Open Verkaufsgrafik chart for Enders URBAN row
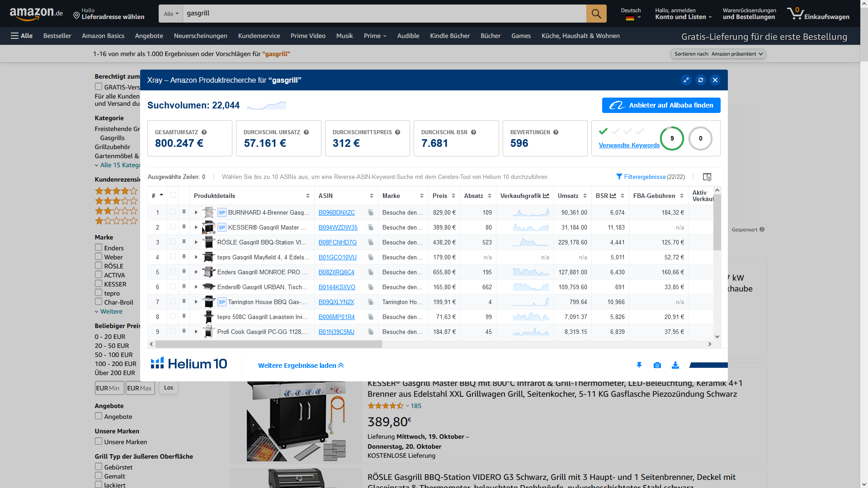Viewport: 868px width, 488px height. coord(531,287)
